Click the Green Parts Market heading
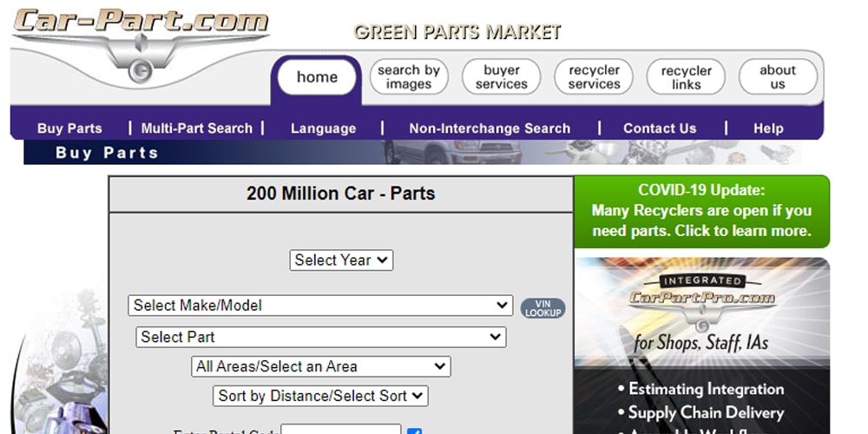Screen dimensions: 868x434 [457, 32]
